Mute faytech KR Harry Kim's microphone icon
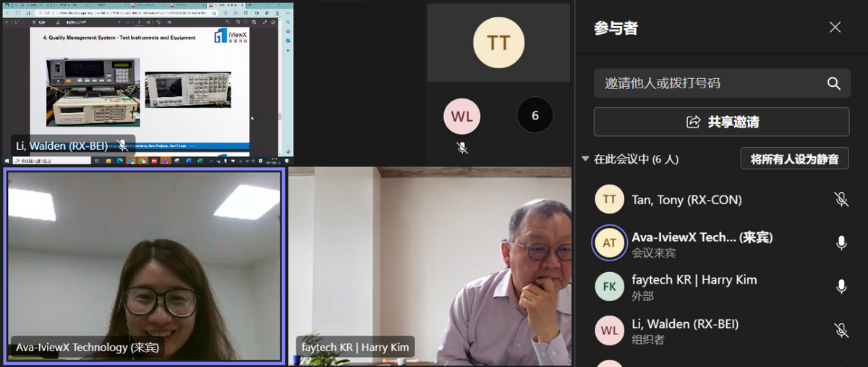Image resolution: width=868 pixels, height=367 pixels. point(841,287)
